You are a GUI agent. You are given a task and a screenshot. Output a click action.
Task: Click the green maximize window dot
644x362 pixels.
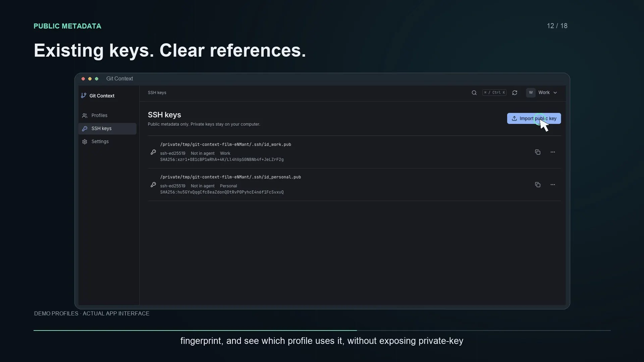click(97, 79)
